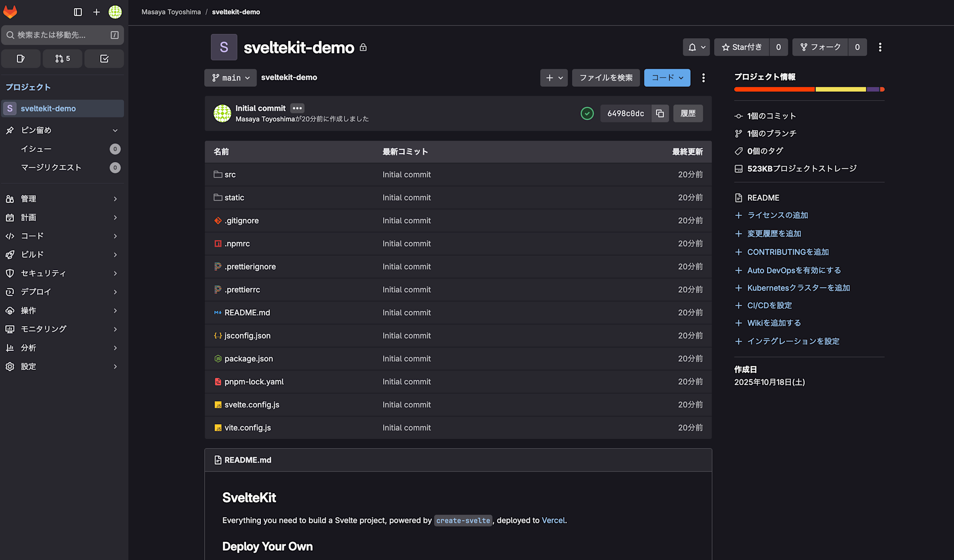This screenshot has height=560, width=954.
Task: Open the project actions kebab menu icon
Action: point(880,47)
